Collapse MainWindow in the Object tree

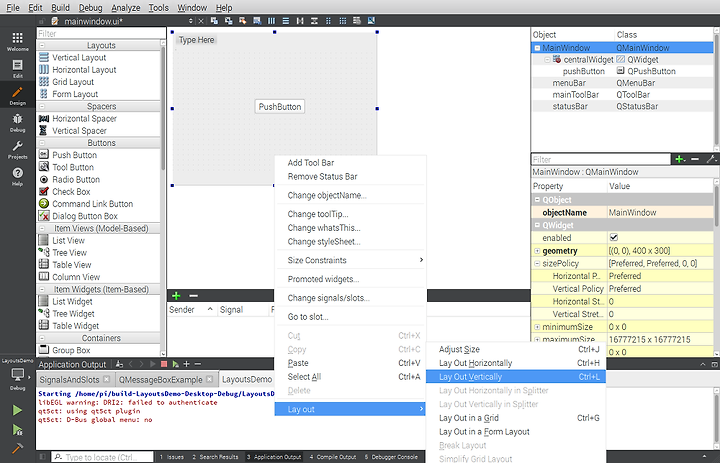click(x=537, y=48)
